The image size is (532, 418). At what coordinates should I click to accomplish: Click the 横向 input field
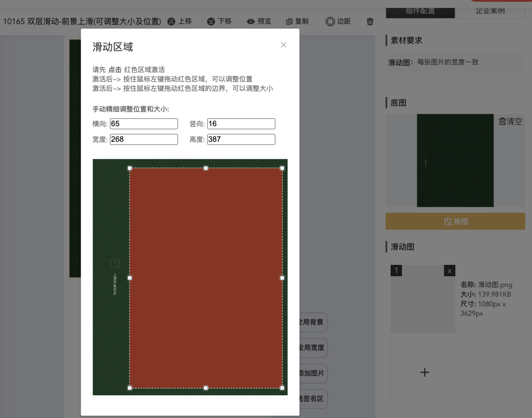click(144, 124)
